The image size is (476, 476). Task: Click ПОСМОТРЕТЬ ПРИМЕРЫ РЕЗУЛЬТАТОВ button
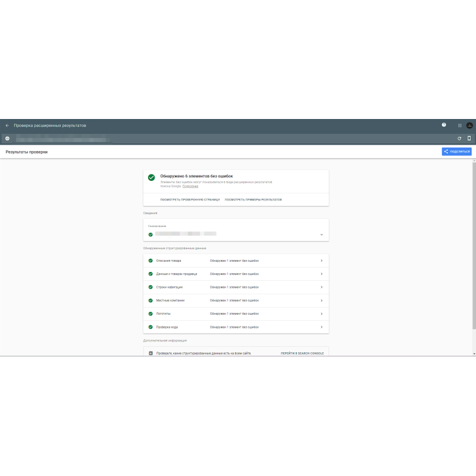pyautogui.click(x=253, y=199)
